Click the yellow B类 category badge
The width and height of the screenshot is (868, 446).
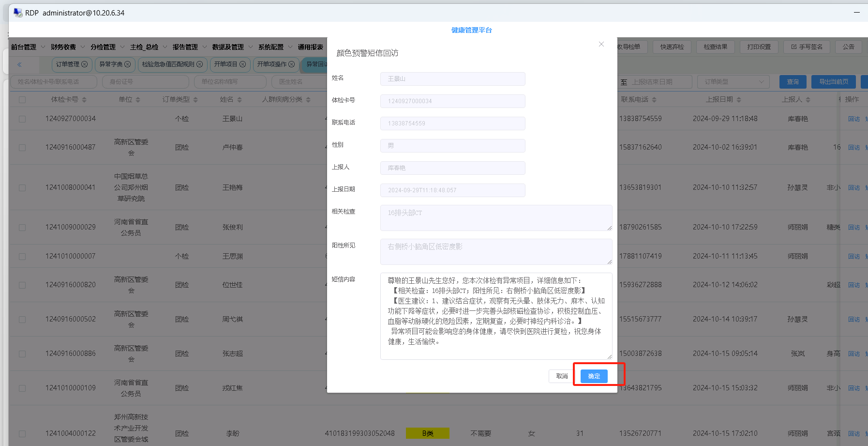coord(428,433)
